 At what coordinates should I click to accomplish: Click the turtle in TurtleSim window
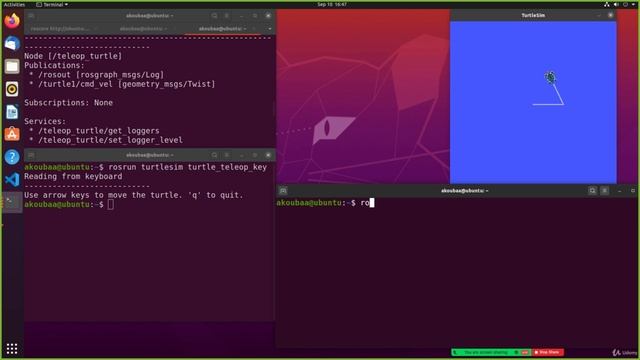click(550, 77)
